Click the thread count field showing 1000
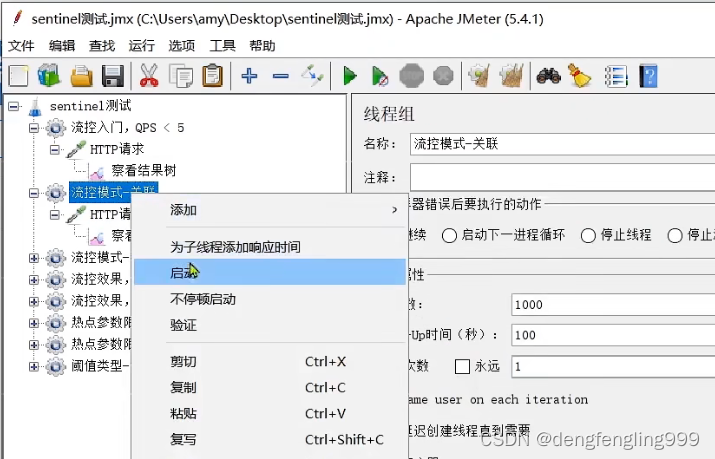 tap(613, 304)
